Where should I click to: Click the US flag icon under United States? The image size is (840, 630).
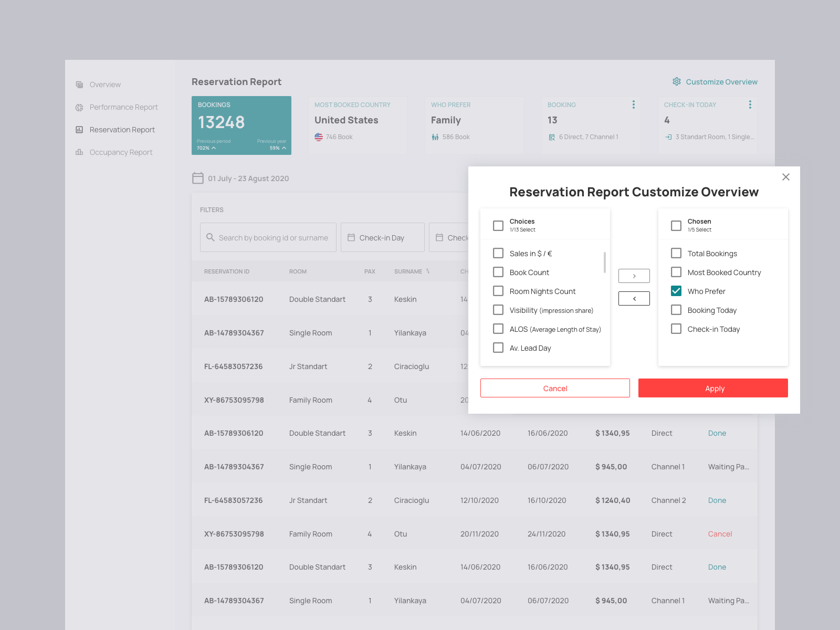tap(319, 136)
